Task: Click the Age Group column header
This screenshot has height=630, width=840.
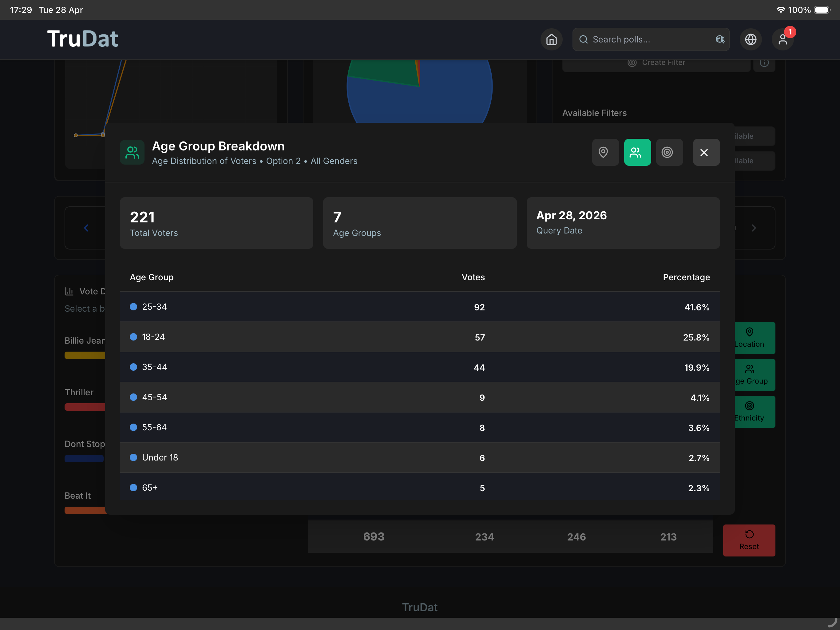Action: [152, 277]
